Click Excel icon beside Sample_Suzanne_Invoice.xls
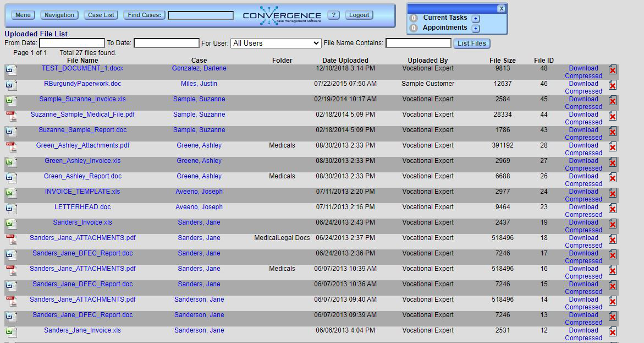The image size is (644, 343). click(11, 101)
